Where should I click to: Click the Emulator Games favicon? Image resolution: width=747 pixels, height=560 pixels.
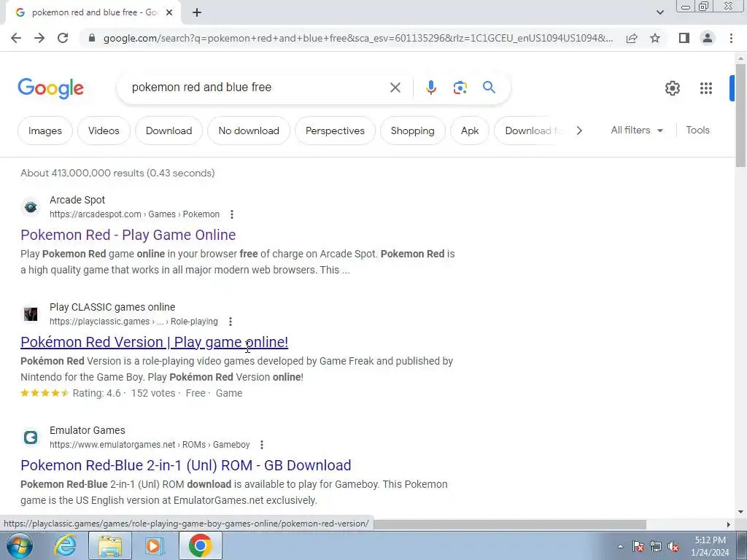(31, 437)
